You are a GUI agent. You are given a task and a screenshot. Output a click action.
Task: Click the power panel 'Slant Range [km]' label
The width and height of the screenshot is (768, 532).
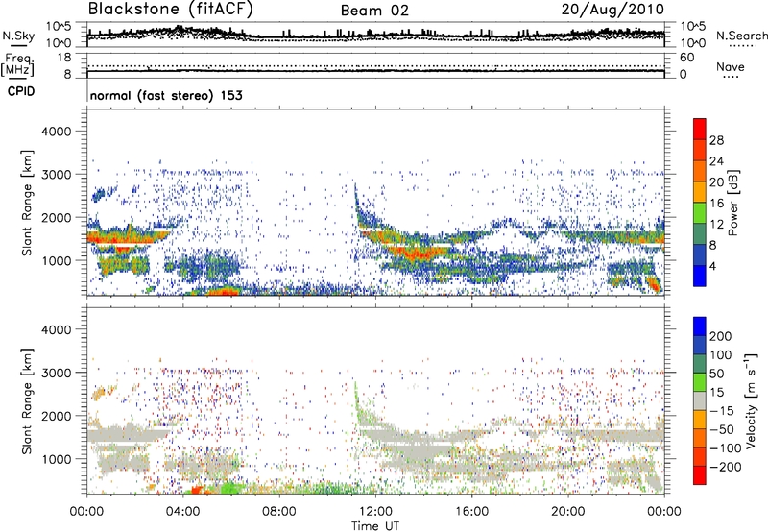[27, 203]
